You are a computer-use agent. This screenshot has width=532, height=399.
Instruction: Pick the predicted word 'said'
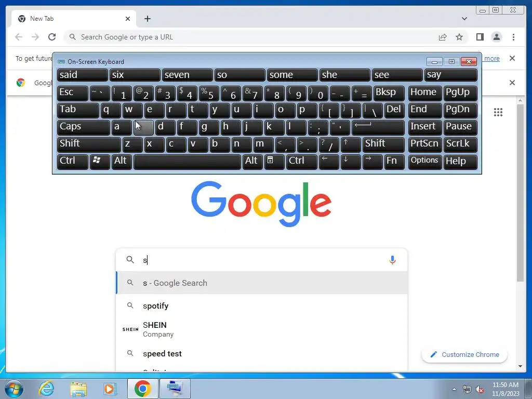pos(83,75)
